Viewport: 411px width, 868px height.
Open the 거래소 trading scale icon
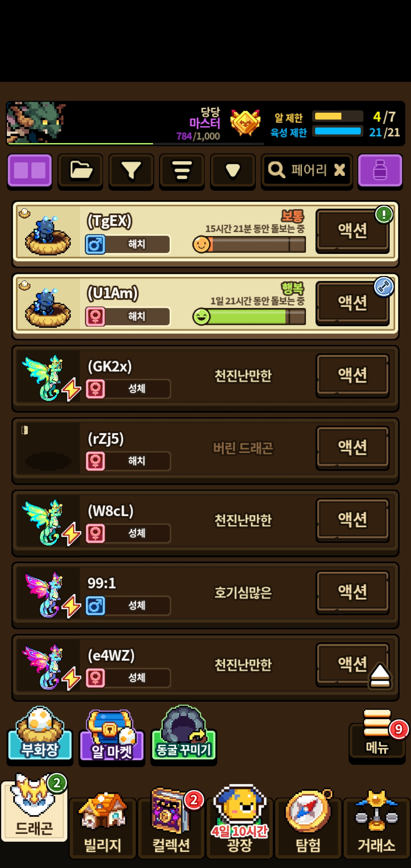pyautogui.click(x=377, y=824)
